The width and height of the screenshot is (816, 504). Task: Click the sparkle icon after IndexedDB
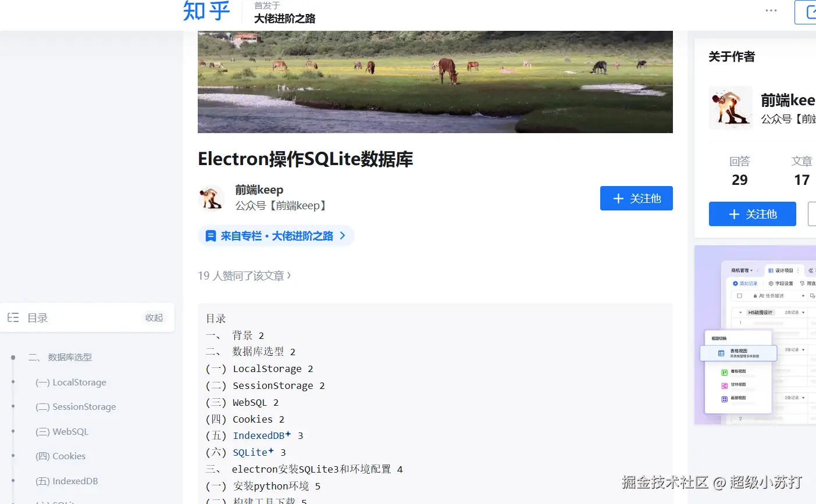pyautogui.click(x=288, y=434)
